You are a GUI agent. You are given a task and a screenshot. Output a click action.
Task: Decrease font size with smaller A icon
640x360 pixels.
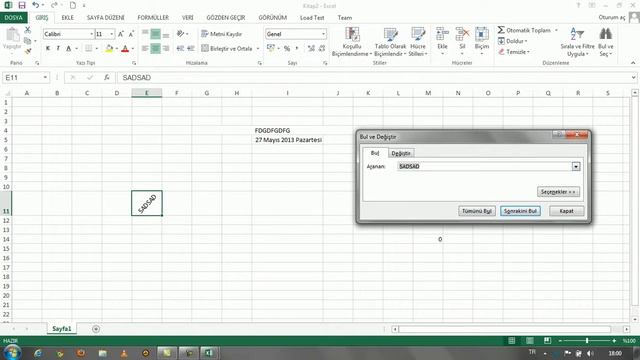(131, 34)
